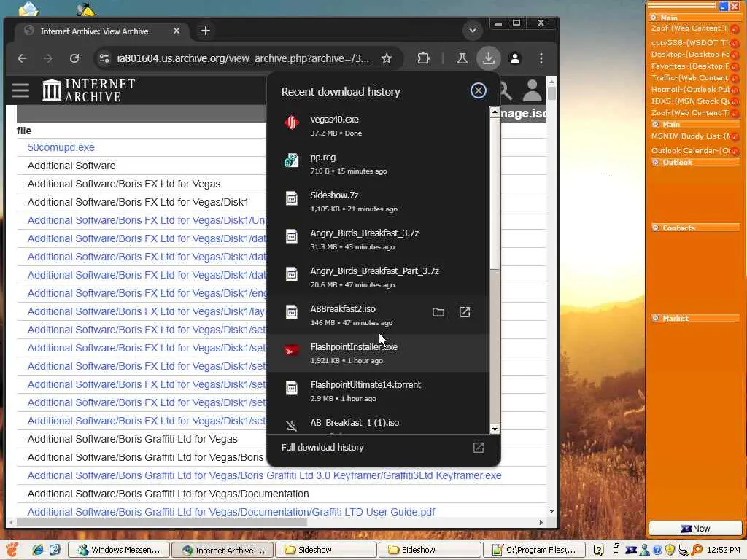Select Angry_Birds_Breakfast_3.7z download entry
Viewport: 747px width, 560px height.
(x=379, y=239)
